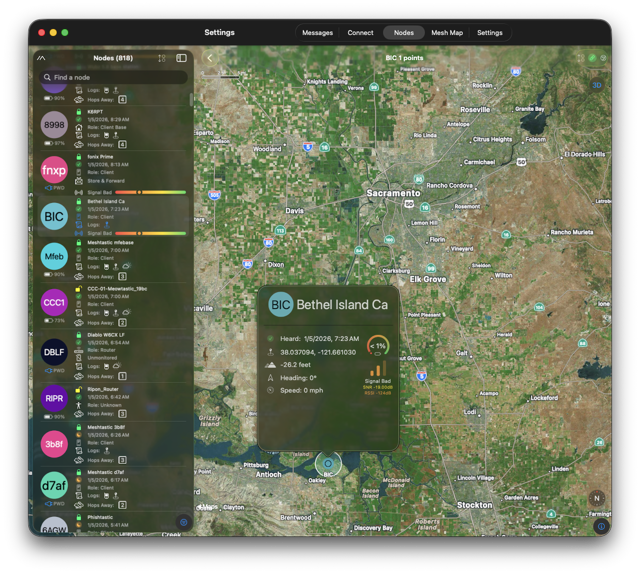The height and width of the screenshot is (574, 640).
Task: Click the map info button in bottom corner
Action: pos(600,525)
